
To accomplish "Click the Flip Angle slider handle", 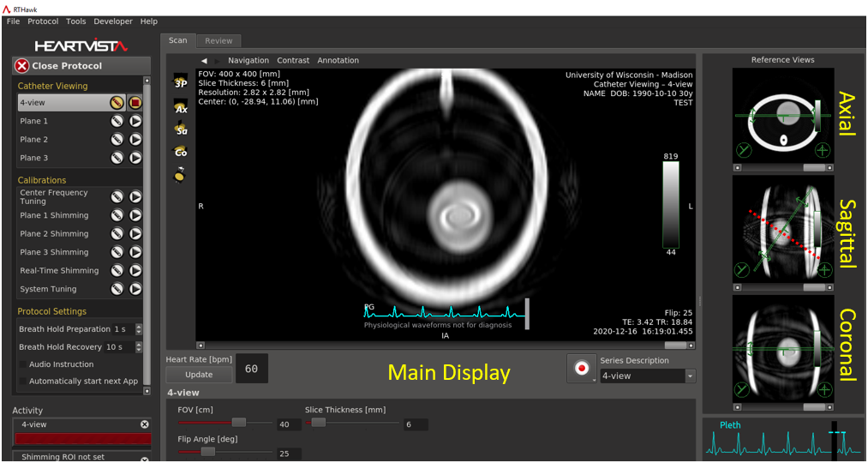I will pyautogui.click(x=207, y=452).
